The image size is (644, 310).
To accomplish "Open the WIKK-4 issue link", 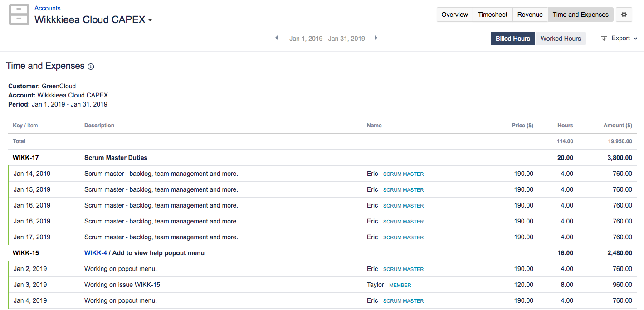I will click(x=95, y=253).
